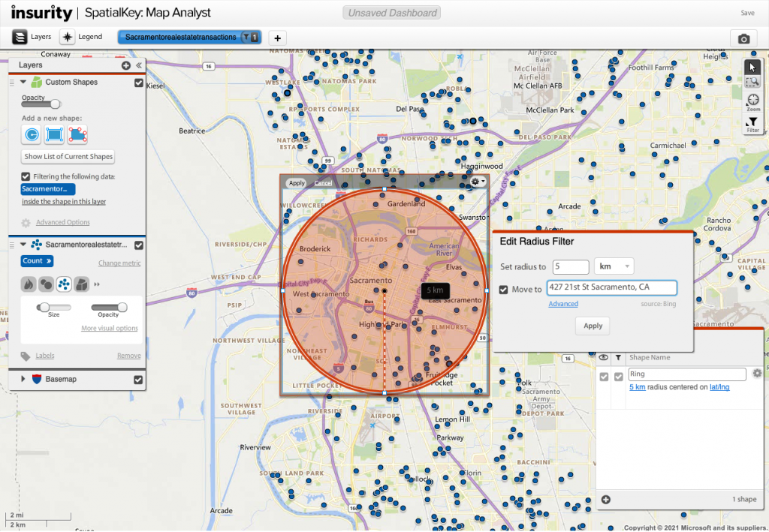Click Cancel on the map shape
769x532 pixels.
pyautogui.click(x=323, y=183)
